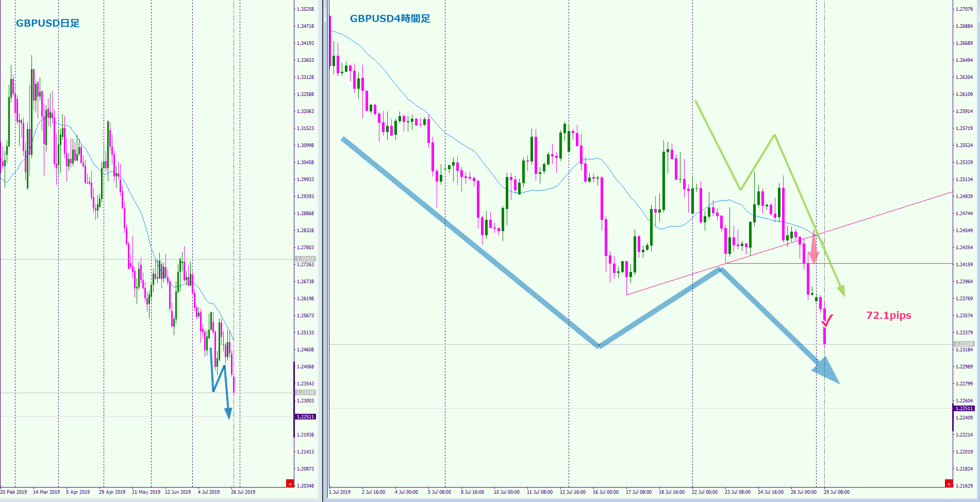
Task: Click the purple 1.22511 price tag on the daily chart
Action: (x=305, y=416)
